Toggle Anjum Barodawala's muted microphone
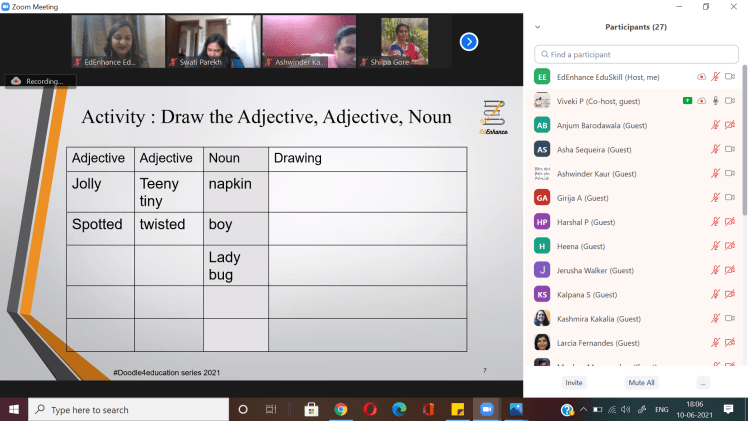 715,125
